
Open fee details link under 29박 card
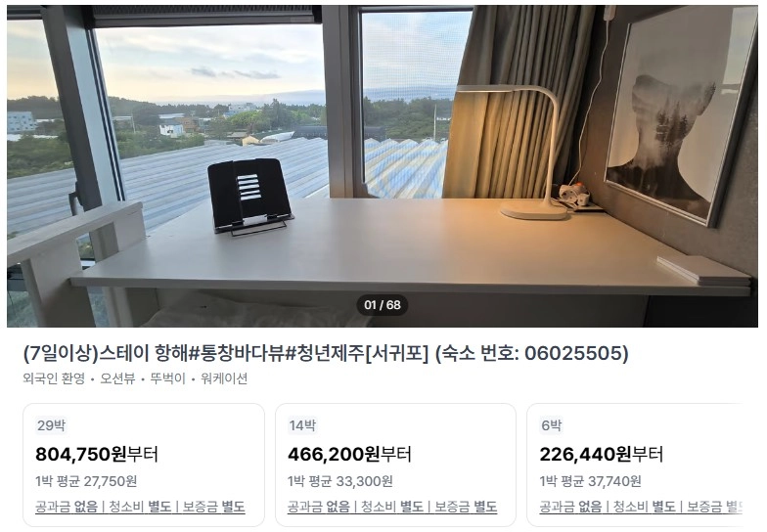pos(140,507)
